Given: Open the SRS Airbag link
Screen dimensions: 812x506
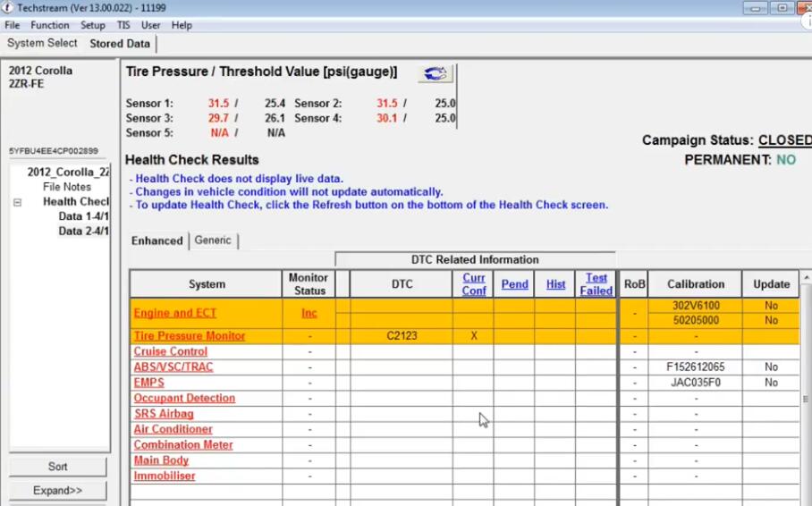Looking at the screenshot, I should coord(164,413).
